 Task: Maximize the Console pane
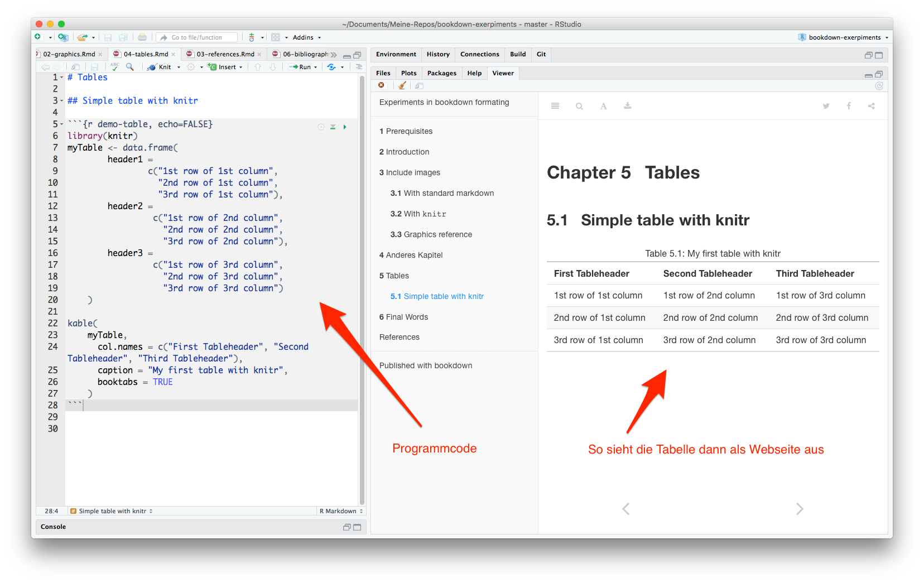tap(357, 527)
